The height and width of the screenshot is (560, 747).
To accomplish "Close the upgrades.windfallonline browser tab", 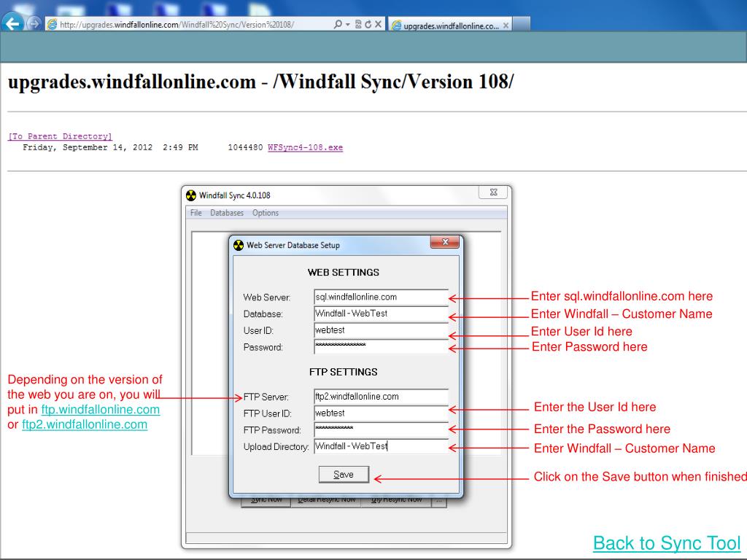I will (506, 26).
